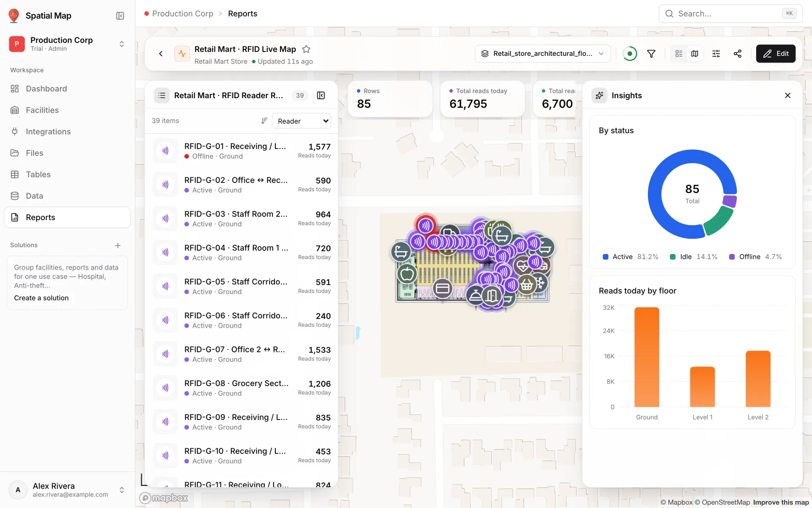Switch to map layout view

tap(695, 54)
